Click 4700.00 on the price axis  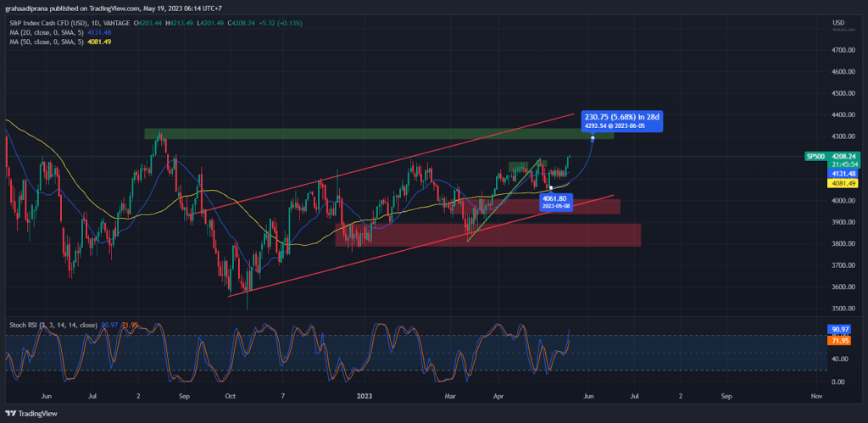[843, 50]
